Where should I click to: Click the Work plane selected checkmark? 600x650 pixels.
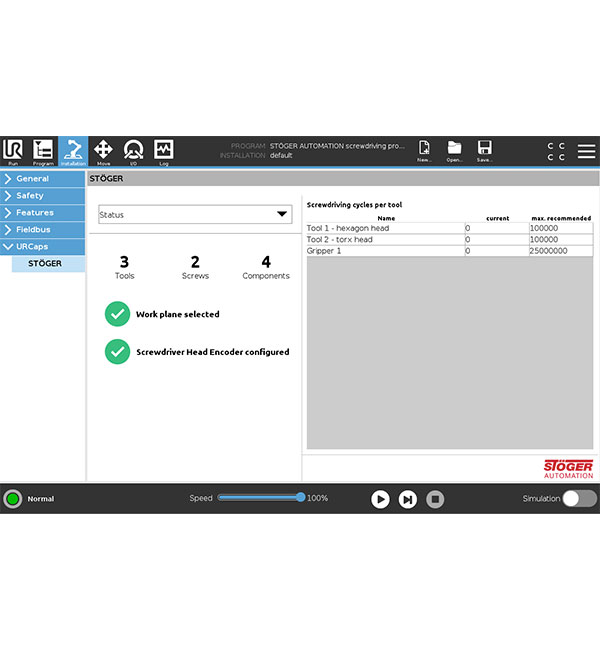(x=117, y=314)
